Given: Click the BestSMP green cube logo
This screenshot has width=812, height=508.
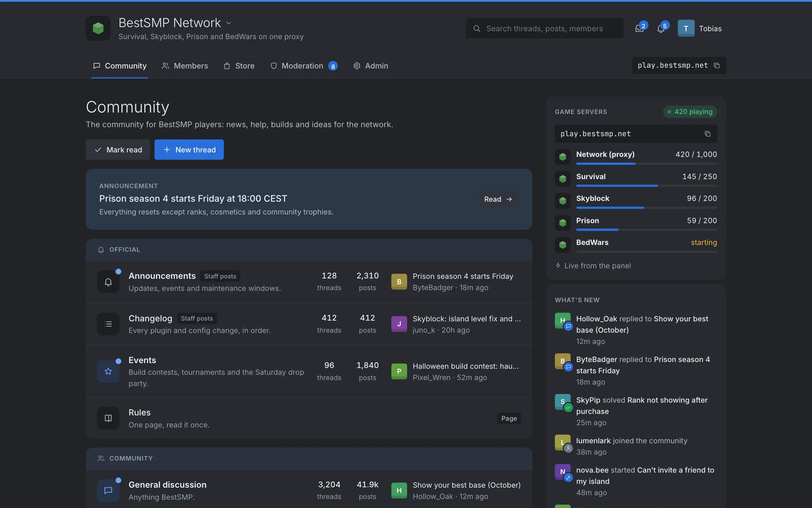Looking at the screenshot, I should 98,28.
